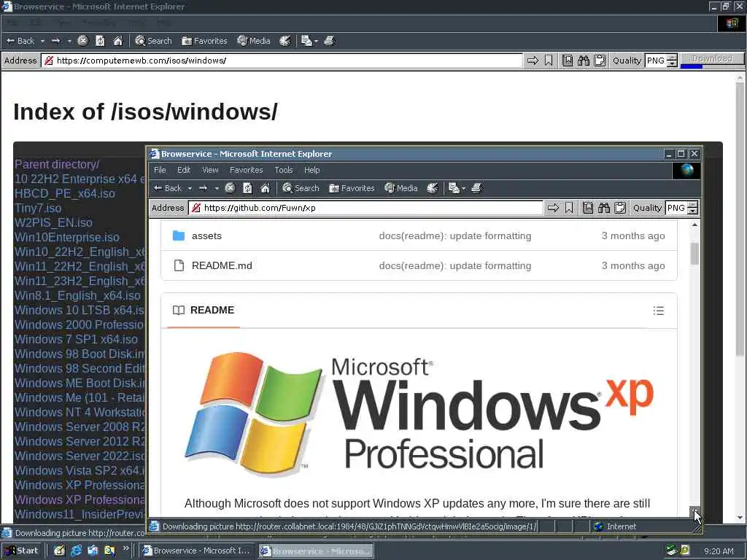Click scroll-up arrow in GitHub window

[694, 225]
